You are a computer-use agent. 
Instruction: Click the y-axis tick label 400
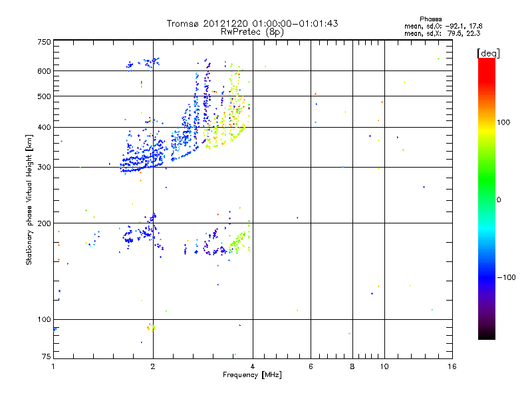(x=44, y=128)
